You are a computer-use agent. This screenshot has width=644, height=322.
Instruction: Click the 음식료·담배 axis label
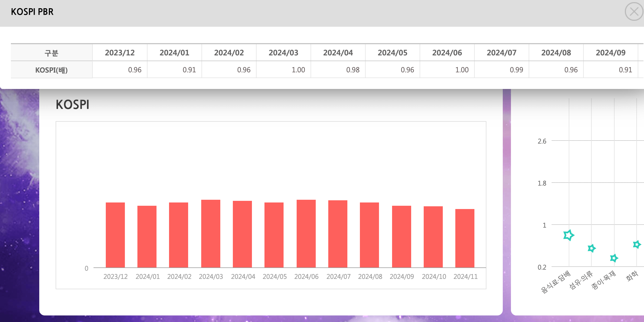point(556,282)
